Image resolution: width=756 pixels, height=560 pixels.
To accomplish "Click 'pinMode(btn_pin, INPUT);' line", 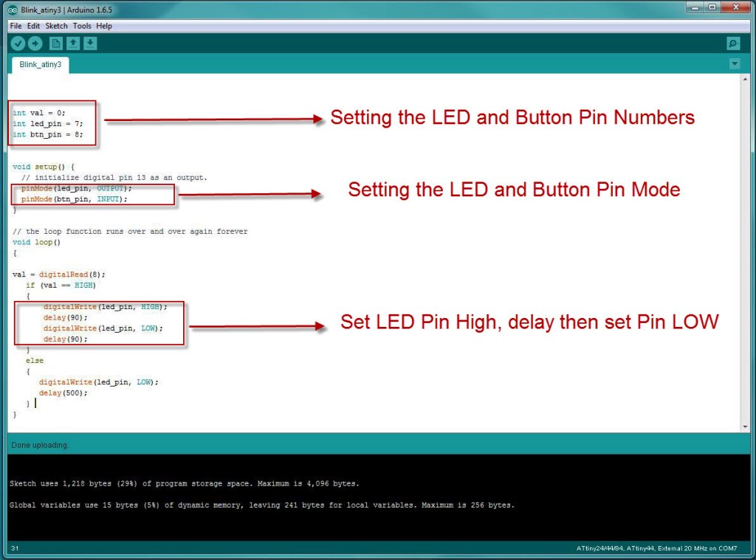I will coord(75,199).
